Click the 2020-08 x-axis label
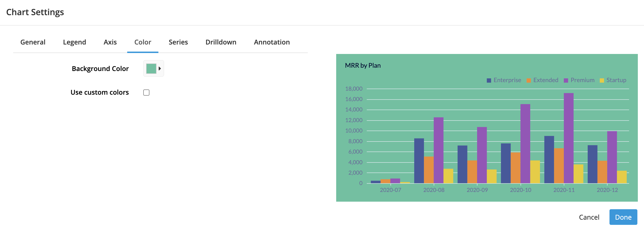644x231 pixels. [x=434, y=190]
